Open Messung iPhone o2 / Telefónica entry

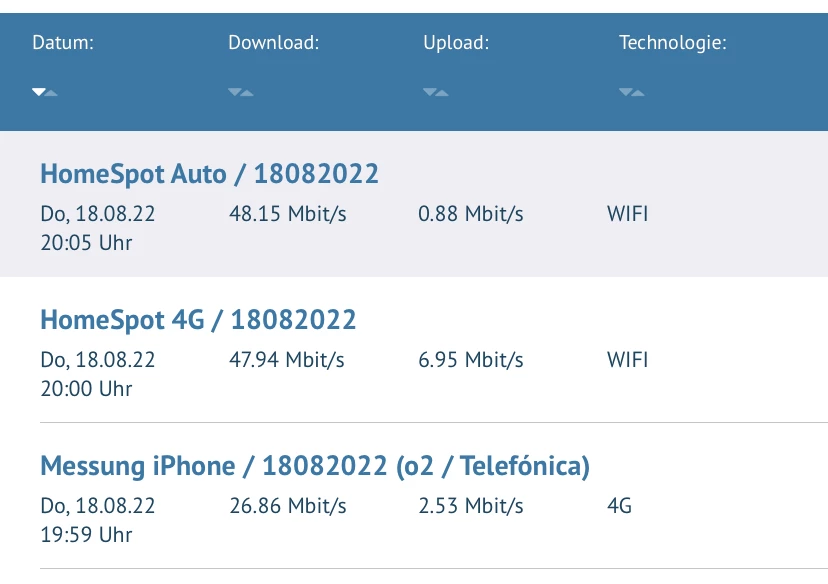(315, 466)
